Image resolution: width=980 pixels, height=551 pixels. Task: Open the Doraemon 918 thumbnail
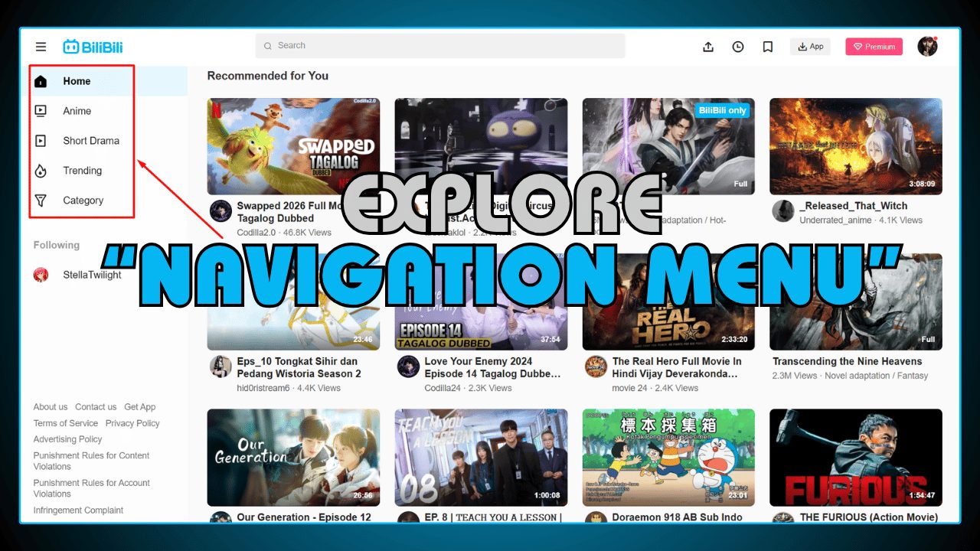[668, 458]
